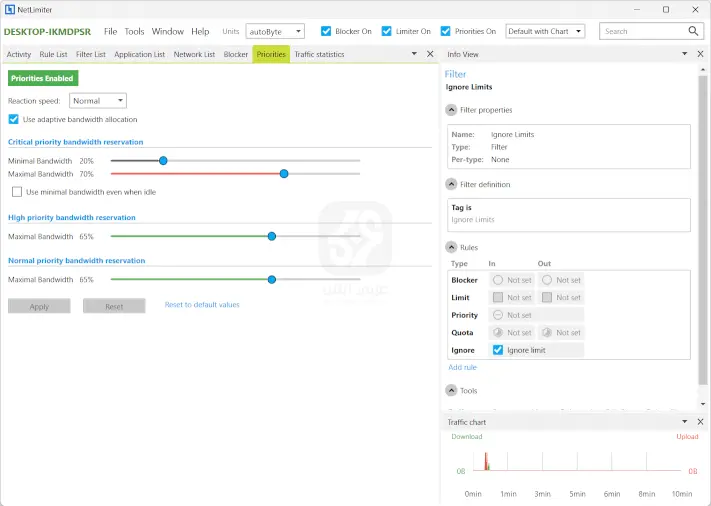Click Quota In 'Not set' rule icon

pyautogui.click(x=498, y=333)
